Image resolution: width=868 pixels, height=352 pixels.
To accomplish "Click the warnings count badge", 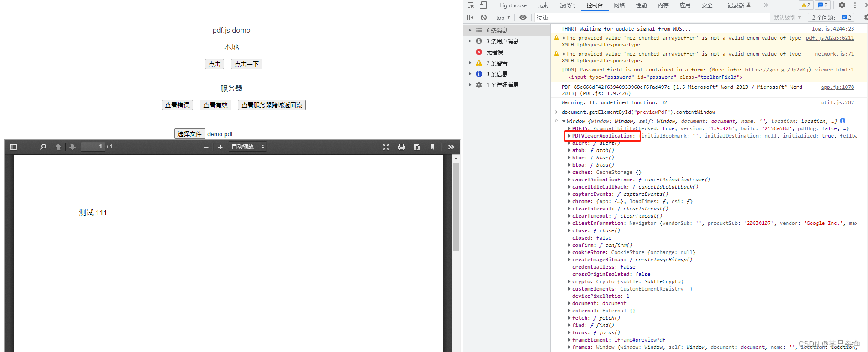I will 806,5.
